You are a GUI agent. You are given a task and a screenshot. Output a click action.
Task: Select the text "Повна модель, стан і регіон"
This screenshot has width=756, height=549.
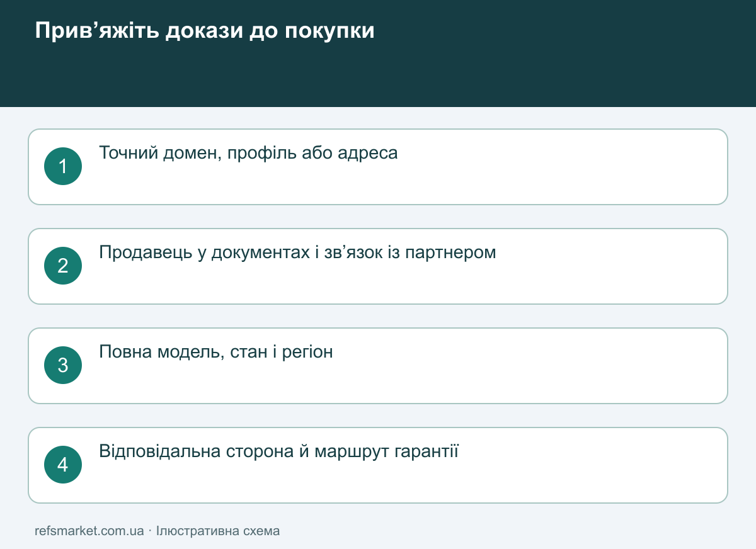coord(216,352)
